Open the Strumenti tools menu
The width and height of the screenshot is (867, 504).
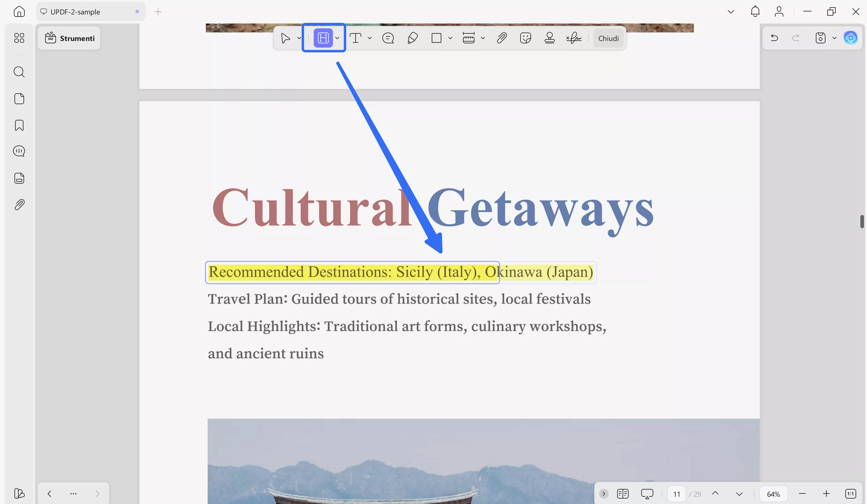tap(70, 38)
